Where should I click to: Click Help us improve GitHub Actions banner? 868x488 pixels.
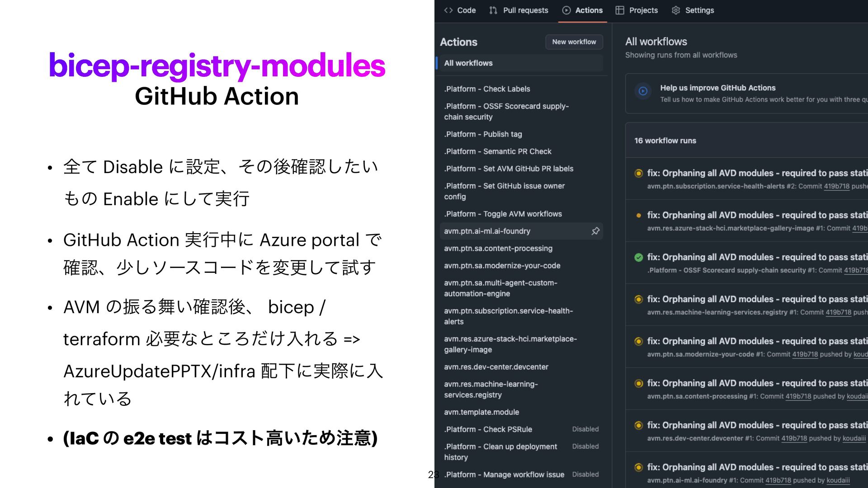pyautogui.click(x=746, y=94)
